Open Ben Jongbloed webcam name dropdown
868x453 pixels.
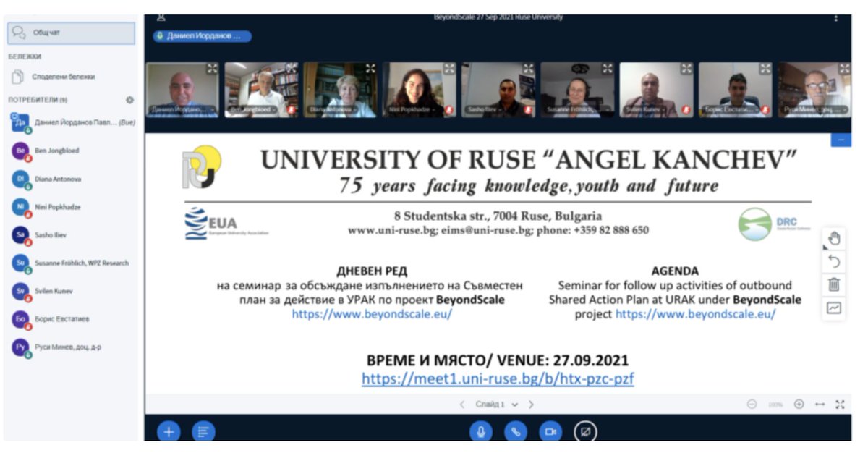[x=254, y=110]
